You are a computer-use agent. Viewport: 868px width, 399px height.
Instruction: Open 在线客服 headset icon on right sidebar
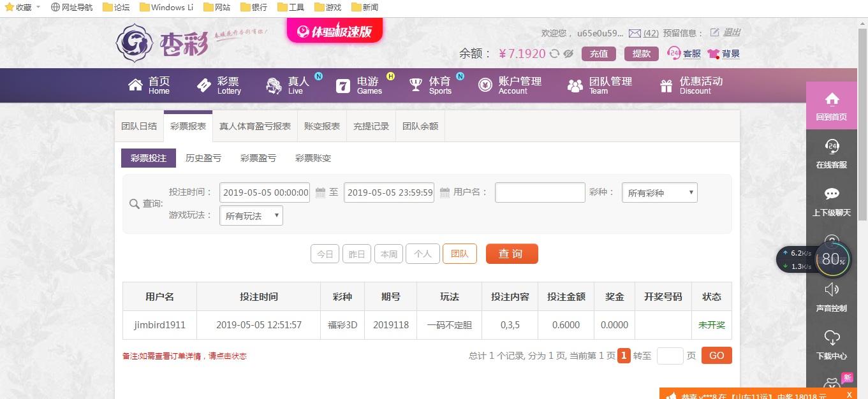click(831, 147)
